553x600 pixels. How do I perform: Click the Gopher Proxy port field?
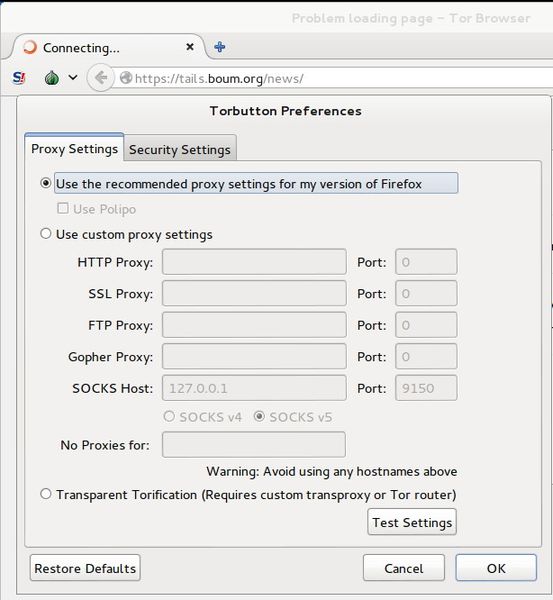426,356
